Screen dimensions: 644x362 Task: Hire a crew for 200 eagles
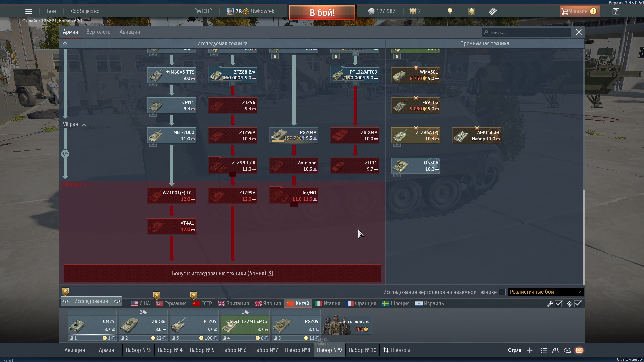347,325
